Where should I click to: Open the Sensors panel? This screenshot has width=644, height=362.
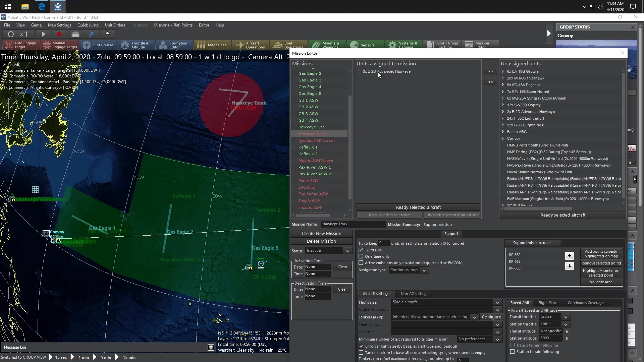pos(365,45)
